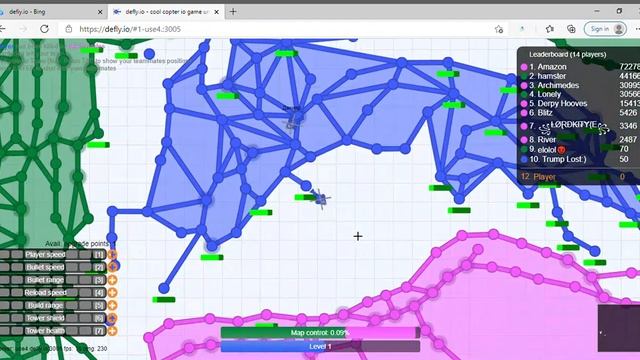Upgrade Tower shield with its plus icon
This screenshot has height=360, width=640.
coord(112,318)
